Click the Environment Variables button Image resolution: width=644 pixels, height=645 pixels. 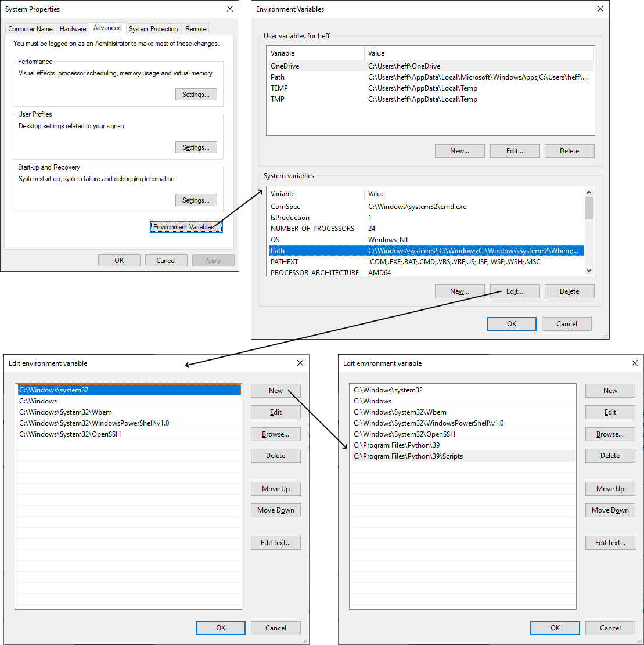click(x=186, y=227)
